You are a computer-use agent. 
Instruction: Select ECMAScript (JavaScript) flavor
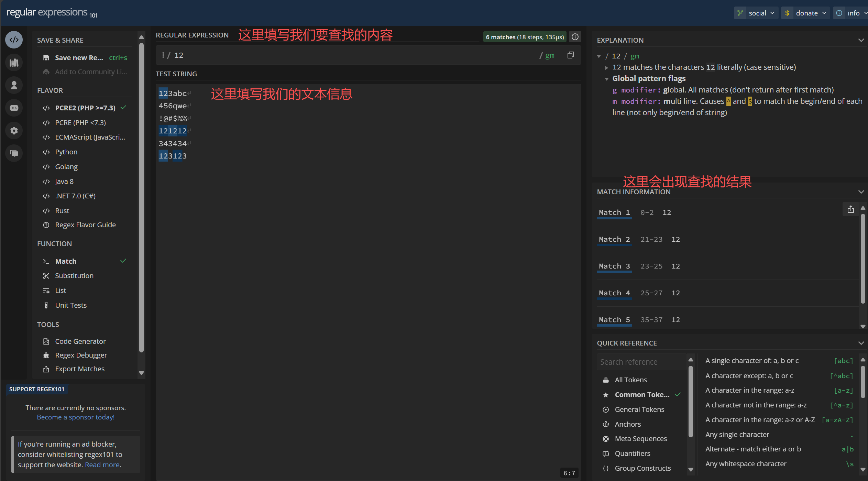[90, 137]
